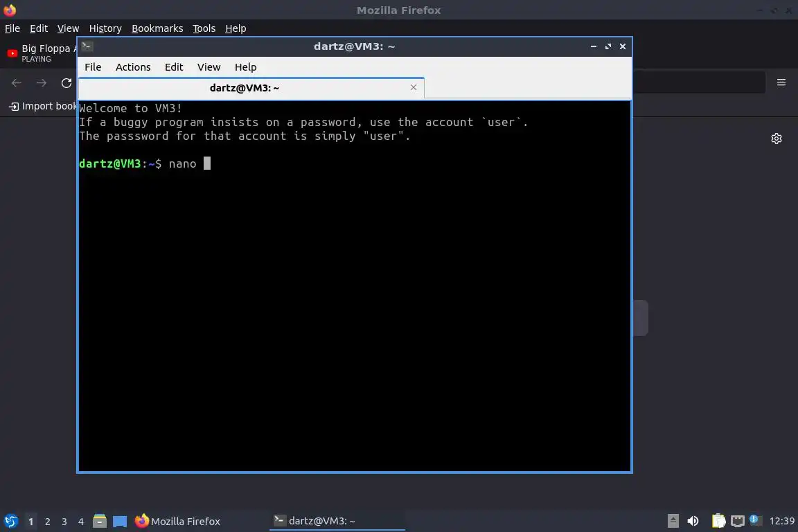Open the terminal View menu
This screenshot has height=532, width=798.
209,67
